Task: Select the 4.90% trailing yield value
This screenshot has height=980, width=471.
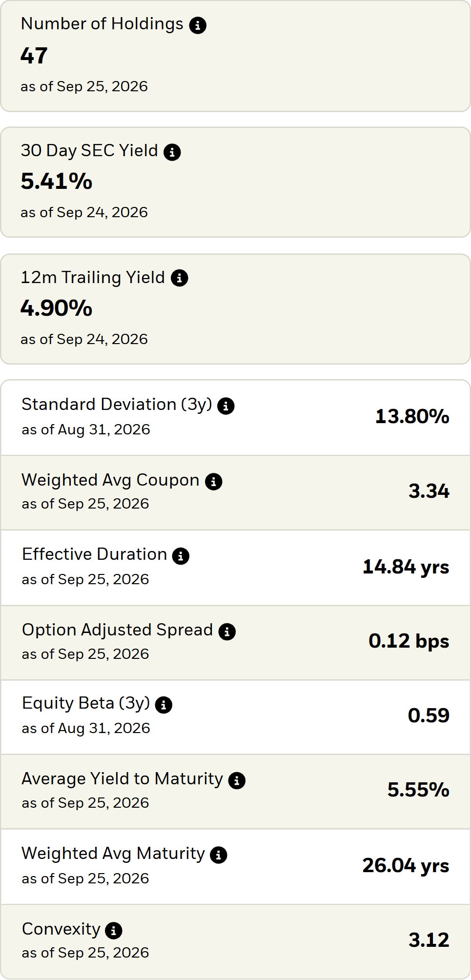Action: [57, 308]
